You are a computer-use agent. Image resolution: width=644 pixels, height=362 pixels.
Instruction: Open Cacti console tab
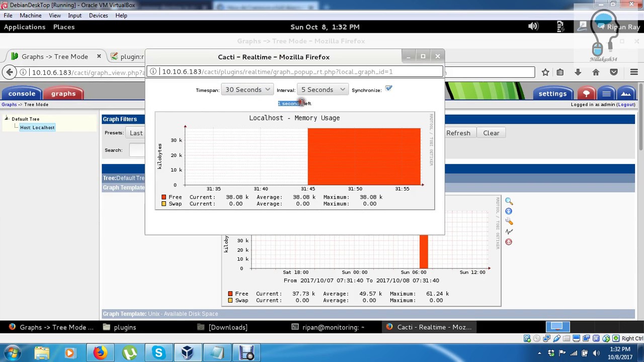[x=22, y=94]
